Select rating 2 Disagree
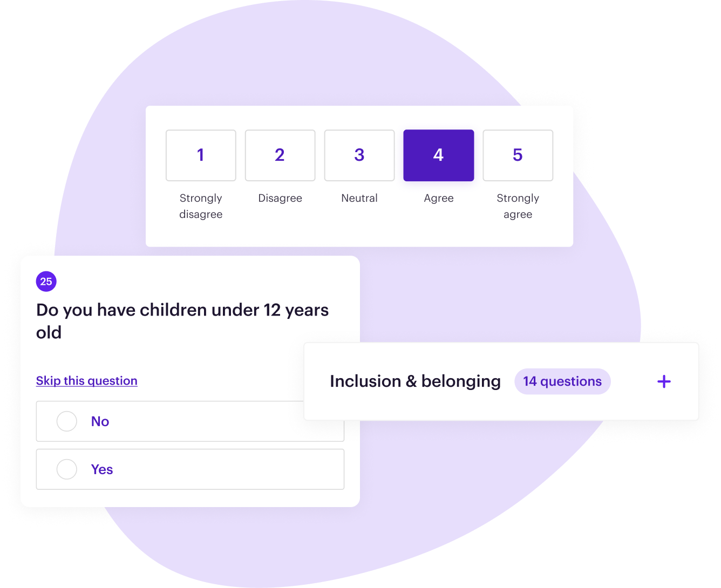This screenshot has height=588, width=721. click(280, 155)
